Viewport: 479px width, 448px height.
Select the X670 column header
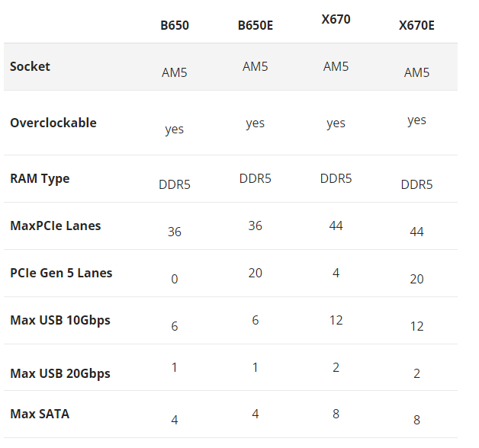(336, 19)
